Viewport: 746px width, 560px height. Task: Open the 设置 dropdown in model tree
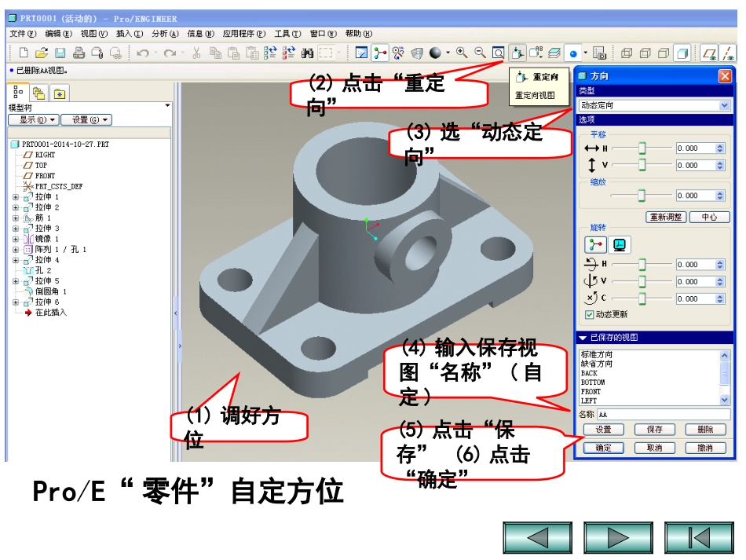tap(86, 120)
